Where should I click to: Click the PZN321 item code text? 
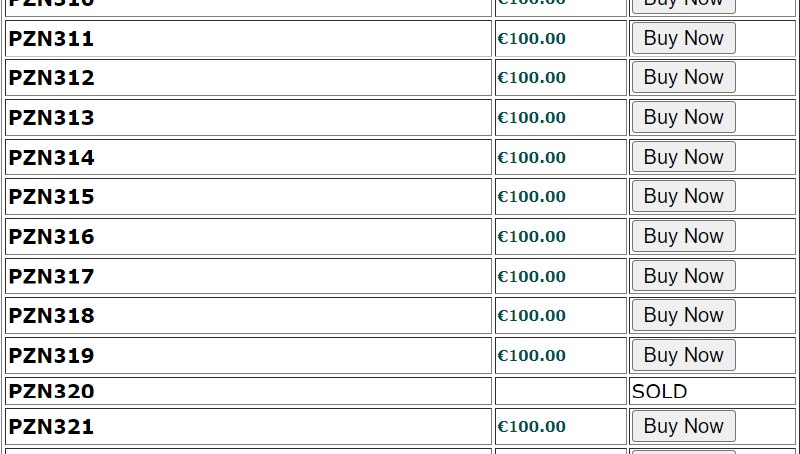click(52, 427)
